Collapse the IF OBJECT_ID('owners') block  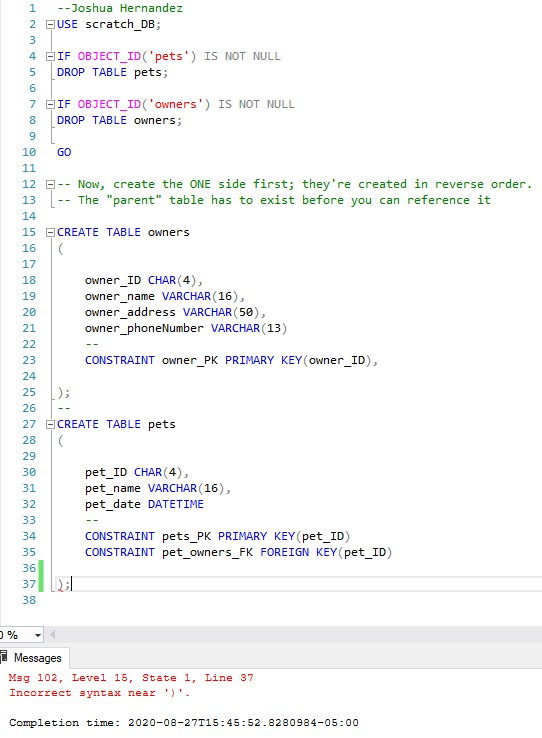(50, 104)
